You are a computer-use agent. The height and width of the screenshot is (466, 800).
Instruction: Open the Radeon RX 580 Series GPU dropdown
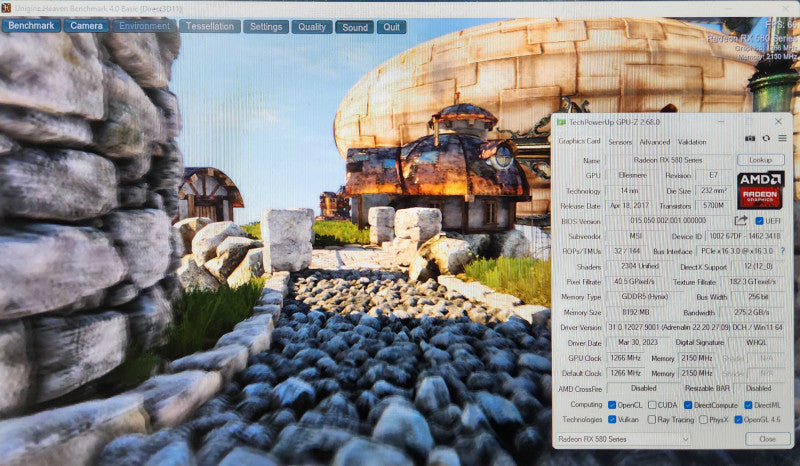[622, 439]
